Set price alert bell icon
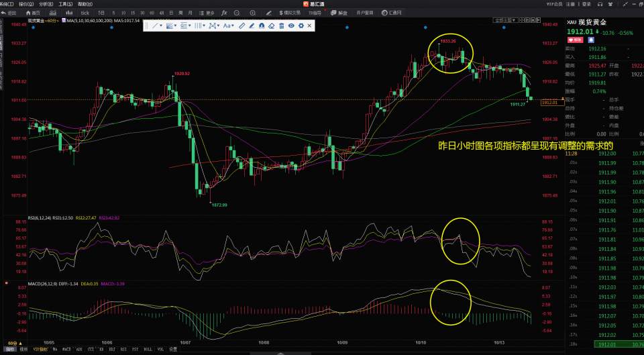The height and width of the screenshot is (355, 644). (591, 40)
